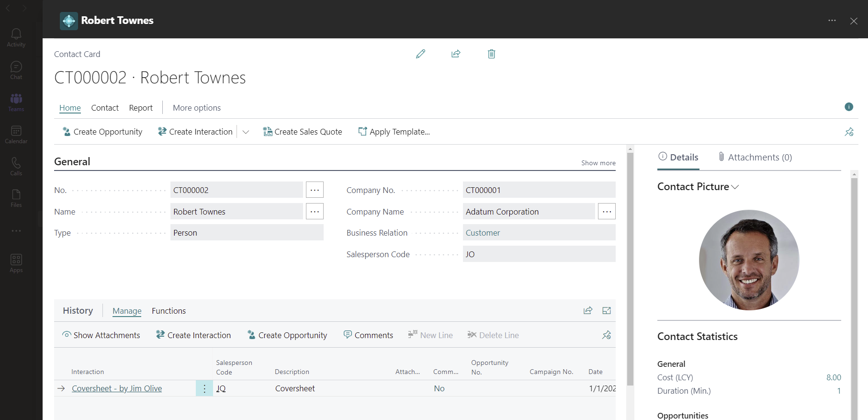Open the No. field ellipsis lookup

tap(315, 190)
